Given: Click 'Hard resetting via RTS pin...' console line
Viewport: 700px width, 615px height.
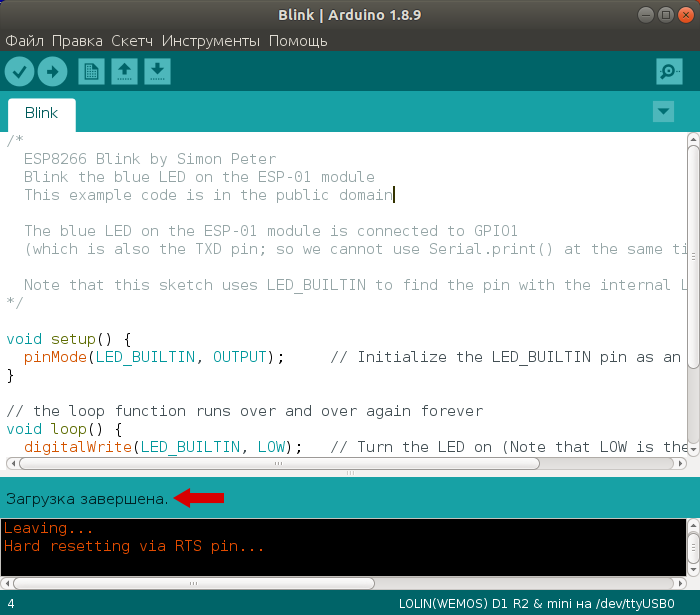Looking at the screenshot, I should [134, 546].
